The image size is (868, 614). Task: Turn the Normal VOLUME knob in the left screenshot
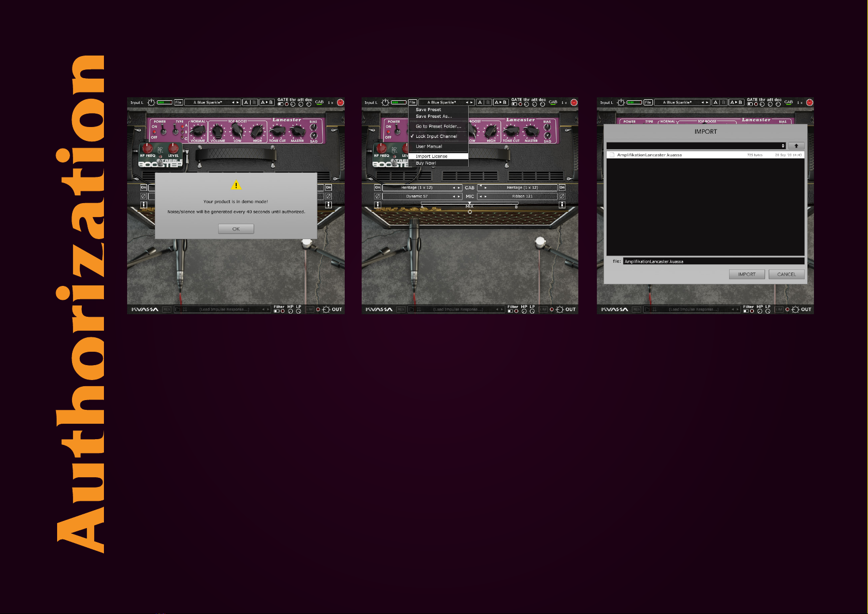198,132
